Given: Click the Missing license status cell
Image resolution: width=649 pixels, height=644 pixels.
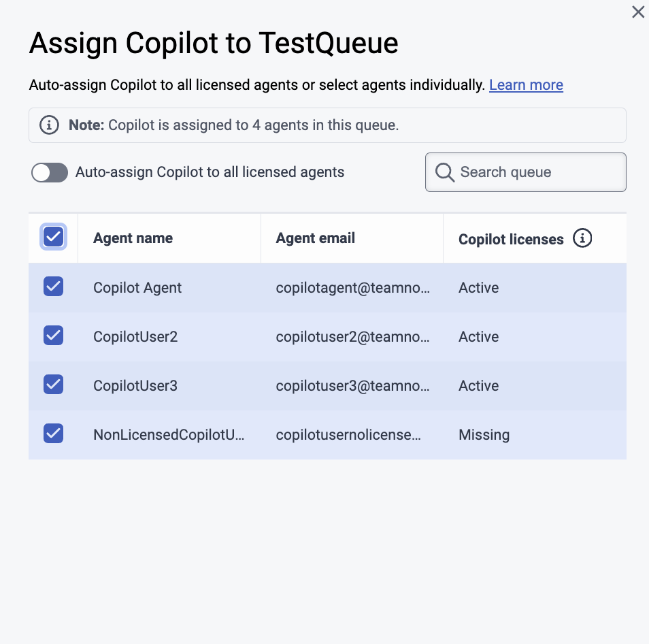Looking at the screenshot, I should tap(484, 435).
